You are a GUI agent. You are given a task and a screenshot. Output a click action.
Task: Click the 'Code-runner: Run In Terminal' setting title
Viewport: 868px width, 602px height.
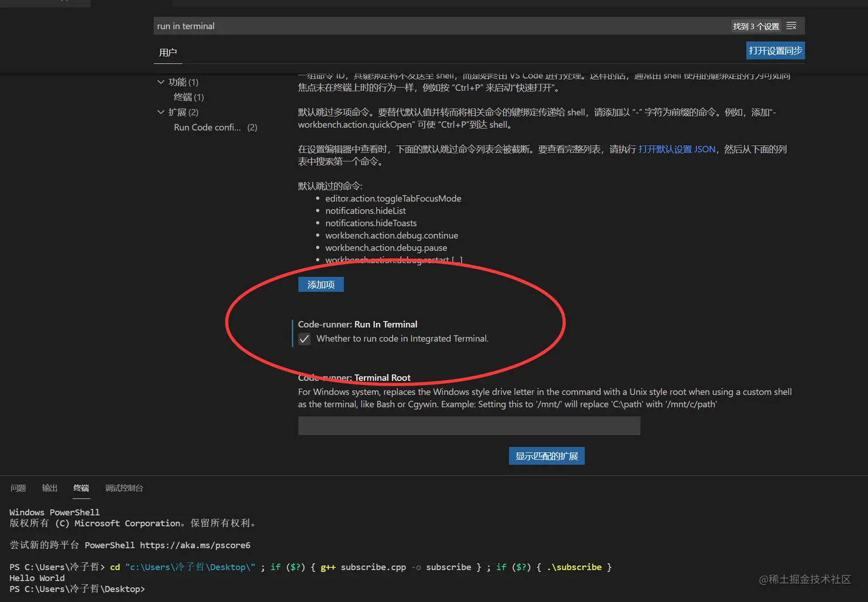click(358, 324)
